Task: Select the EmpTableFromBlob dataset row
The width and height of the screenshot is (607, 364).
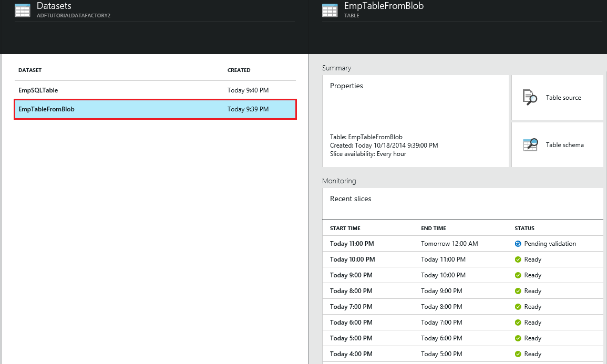Action: click(155, 109)
